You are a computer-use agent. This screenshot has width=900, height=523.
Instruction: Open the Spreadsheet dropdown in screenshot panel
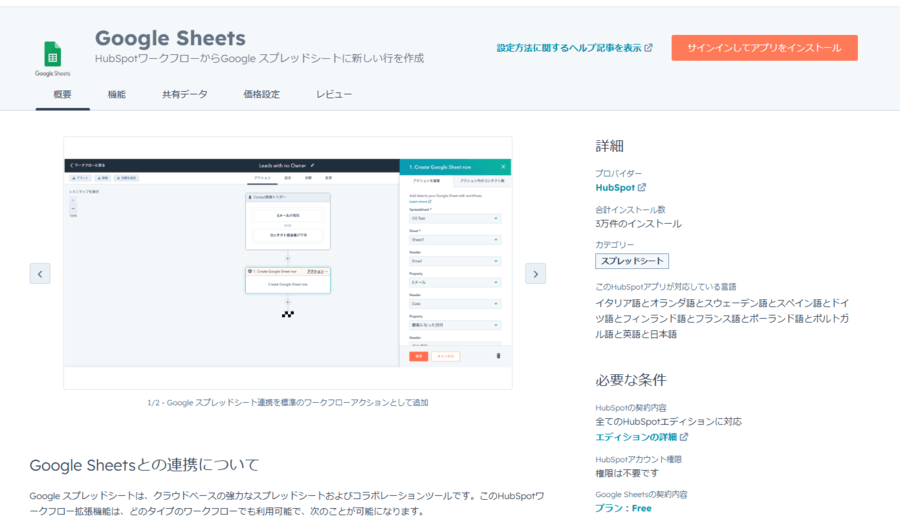455,219
